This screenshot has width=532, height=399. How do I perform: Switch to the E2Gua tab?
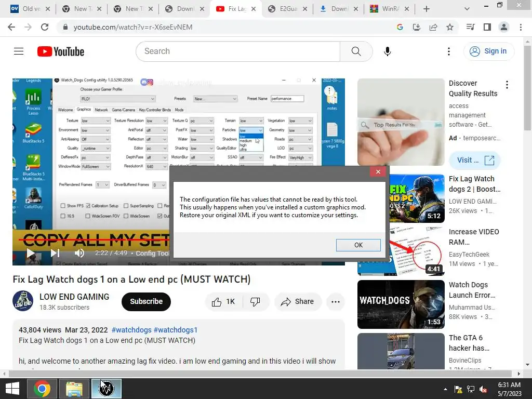click(288, 9)
